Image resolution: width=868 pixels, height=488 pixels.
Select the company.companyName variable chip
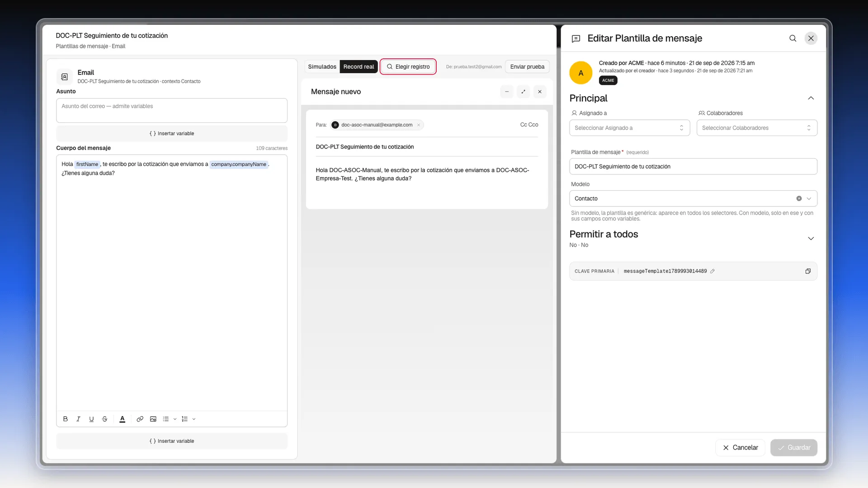coord(239,164)
